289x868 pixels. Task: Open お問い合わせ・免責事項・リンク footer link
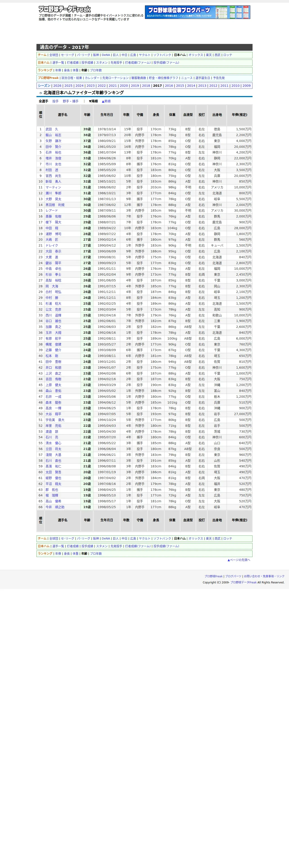[264, 576]
